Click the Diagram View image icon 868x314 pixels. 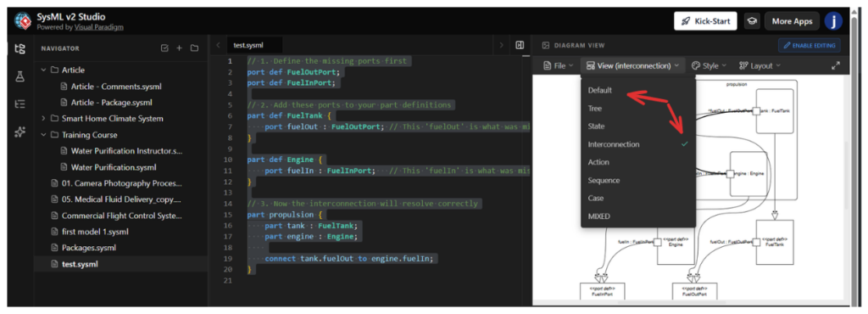545,46
